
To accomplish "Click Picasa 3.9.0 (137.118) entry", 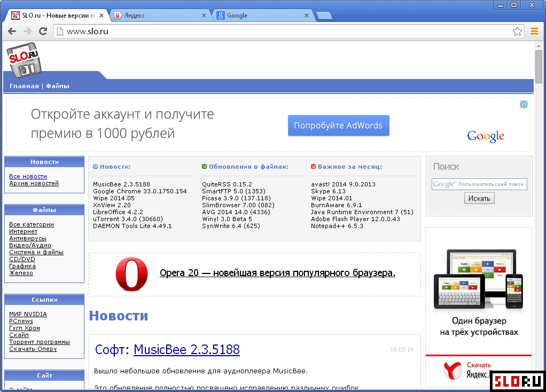I will pos(237,198).
